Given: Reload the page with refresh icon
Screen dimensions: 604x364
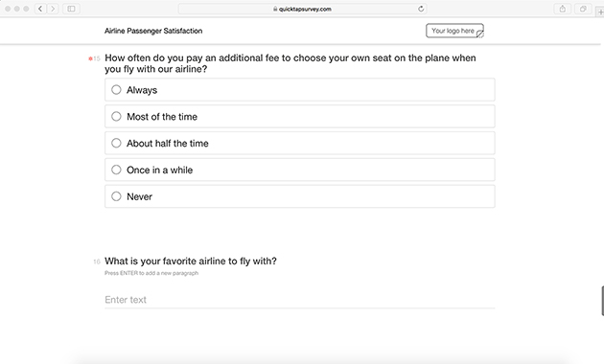Looking at the screenshot, I should [x=421, y=9].
